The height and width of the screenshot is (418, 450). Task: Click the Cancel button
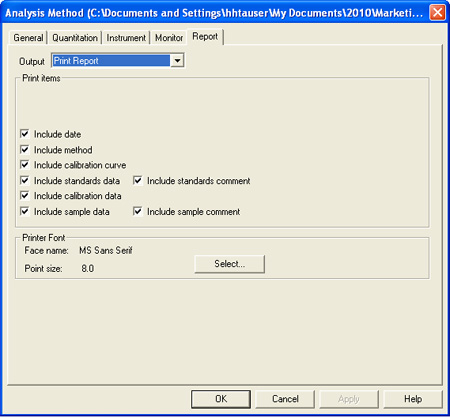pyautogui.click(x=285, y=399)
